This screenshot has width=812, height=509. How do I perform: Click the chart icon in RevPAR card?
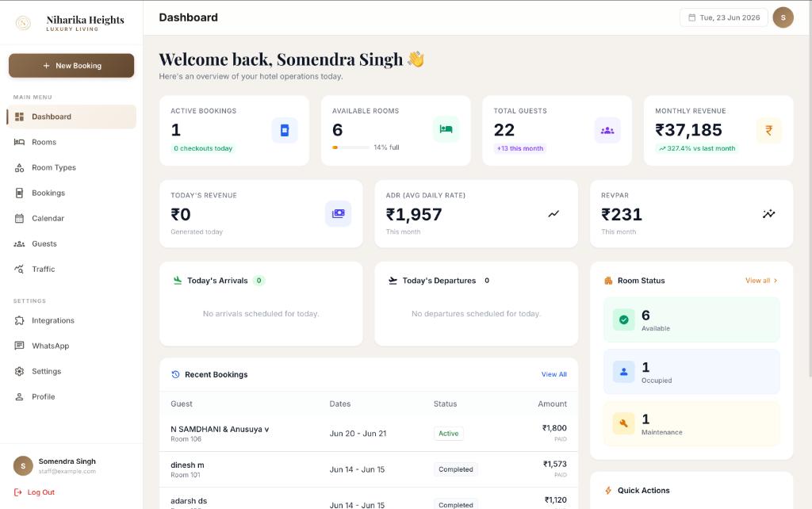(769, 213)
